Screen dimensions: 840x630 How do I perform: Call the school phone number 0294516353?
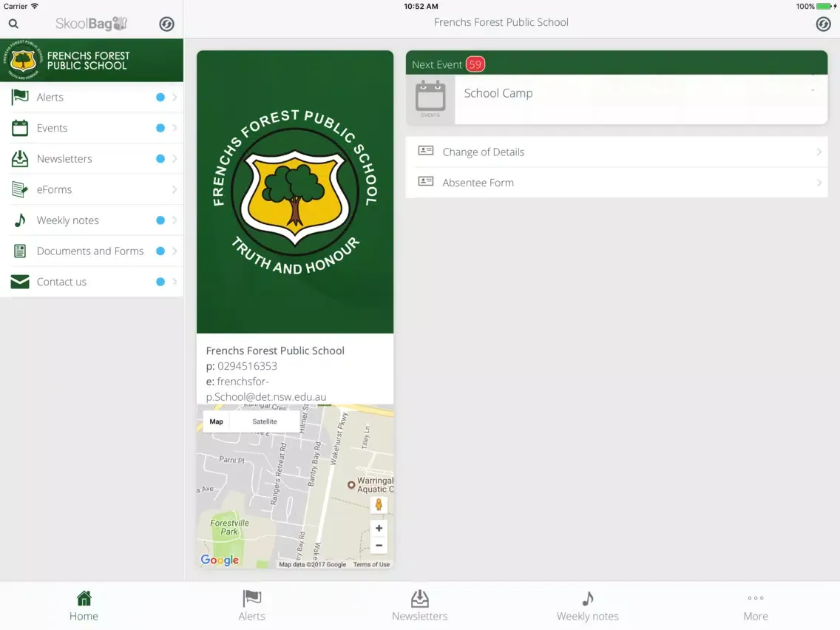(247, 366)
